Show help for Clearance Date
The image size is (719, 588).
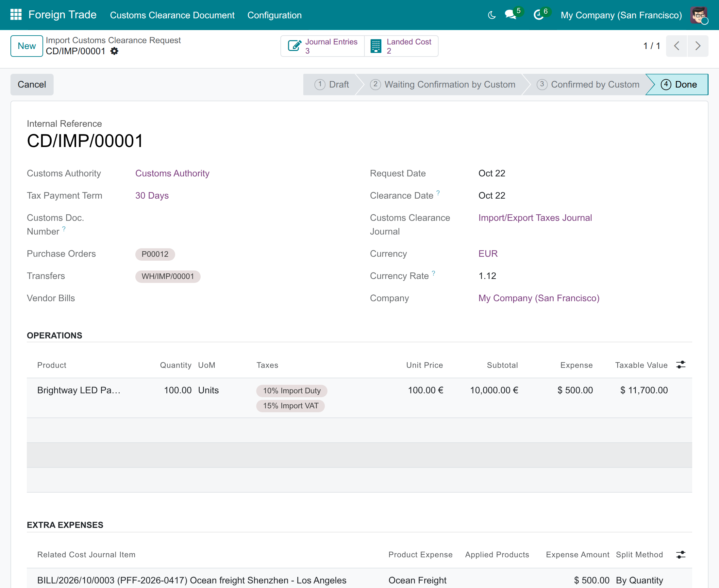(438, 193)
